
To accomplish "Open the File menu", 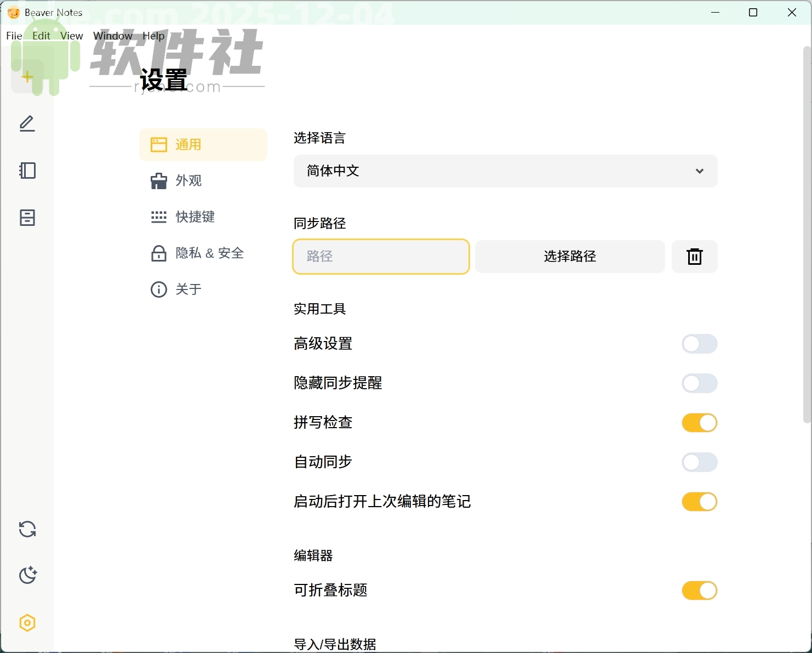I will [14, 36].
